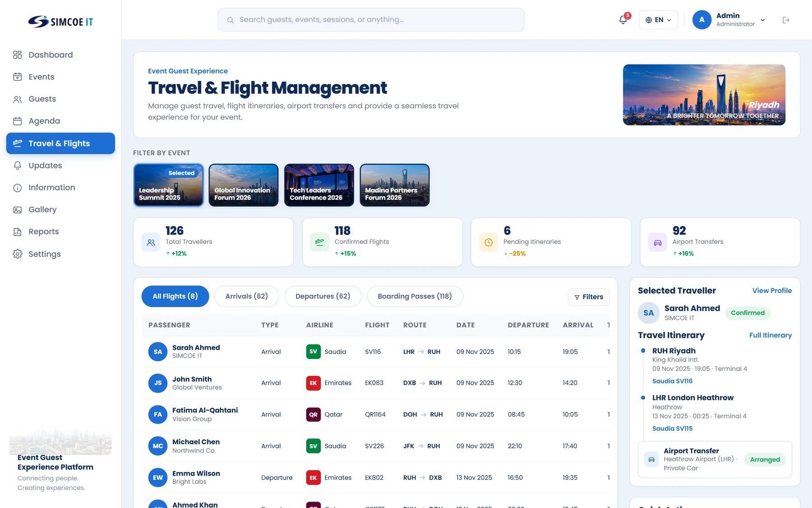This screenshot has height=508, width=812.
Task: Click the Reports chart icon
Action: (x=18, y=232)
